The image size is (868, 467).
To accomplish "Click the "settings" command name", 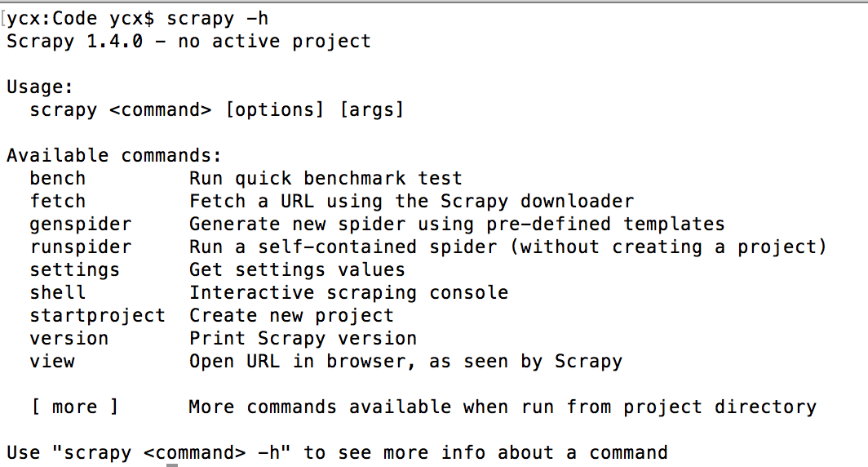I will 75,269.
